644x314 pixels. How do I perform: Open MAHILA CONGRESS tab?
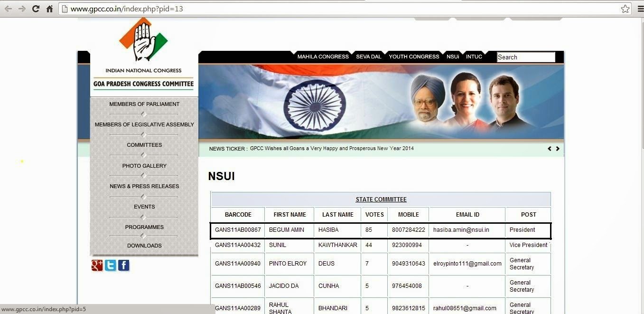pyautogui.click(x=323, y=57)
